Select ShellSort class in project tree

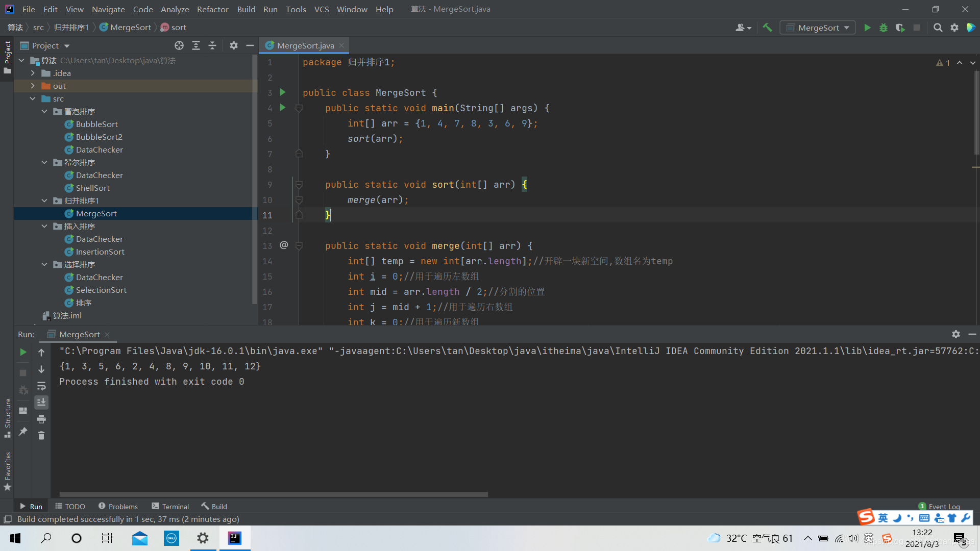pos(92,188)
